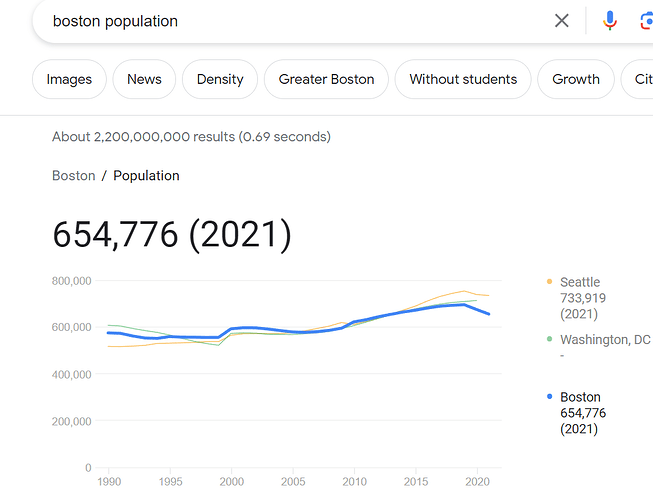Clear the search box with the X icon

(562, 21)
